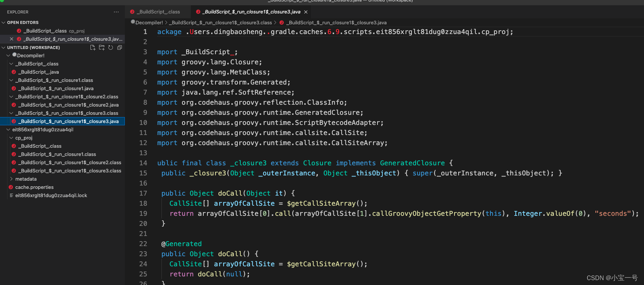Collapse the _BuildScript_$_run_closure1$_closure2.class tree node
The height and width of the screenshot is (285, 644).
point(11,96)
